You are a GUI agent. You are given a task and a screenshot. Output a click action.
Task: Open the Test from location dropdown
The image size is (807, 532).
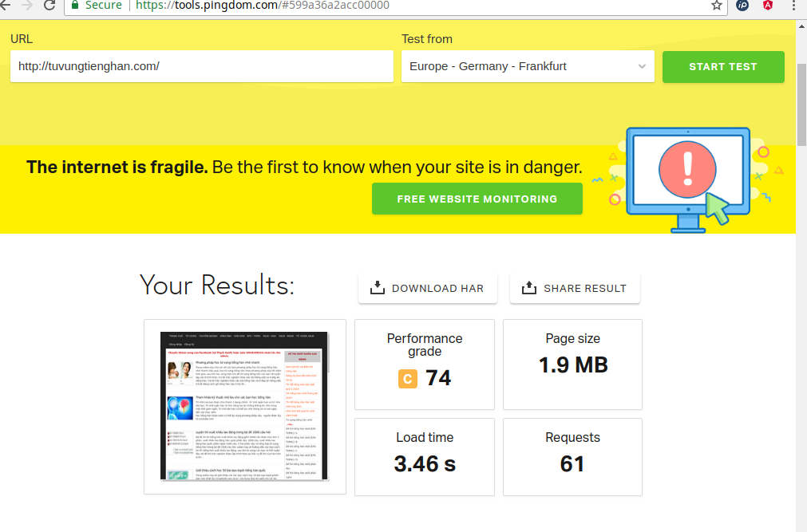(x=528, y=66)
